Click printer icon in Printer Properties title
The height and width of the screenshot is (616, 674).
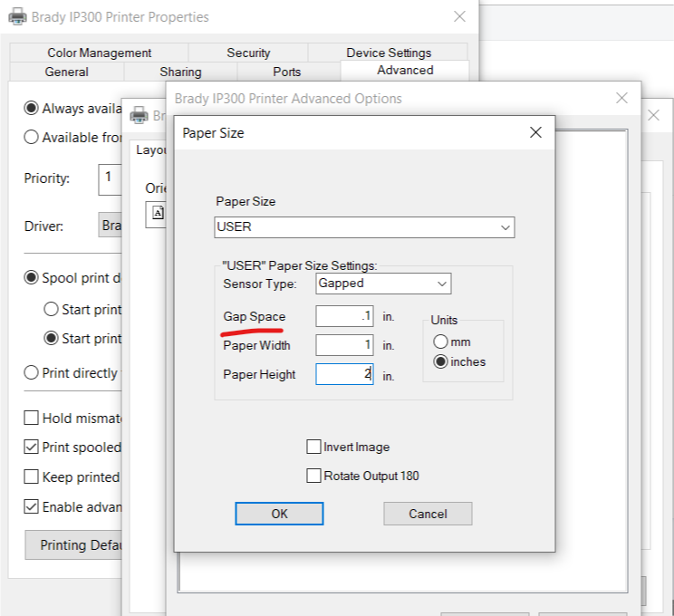click(17, 17)
